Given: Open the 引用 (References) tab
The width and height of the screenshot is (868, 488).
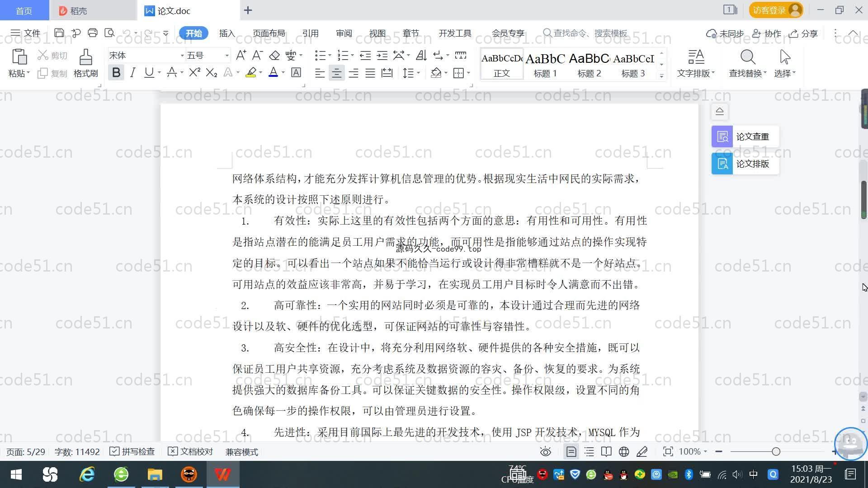Looking at the screenshot, I should coord(311,33).
